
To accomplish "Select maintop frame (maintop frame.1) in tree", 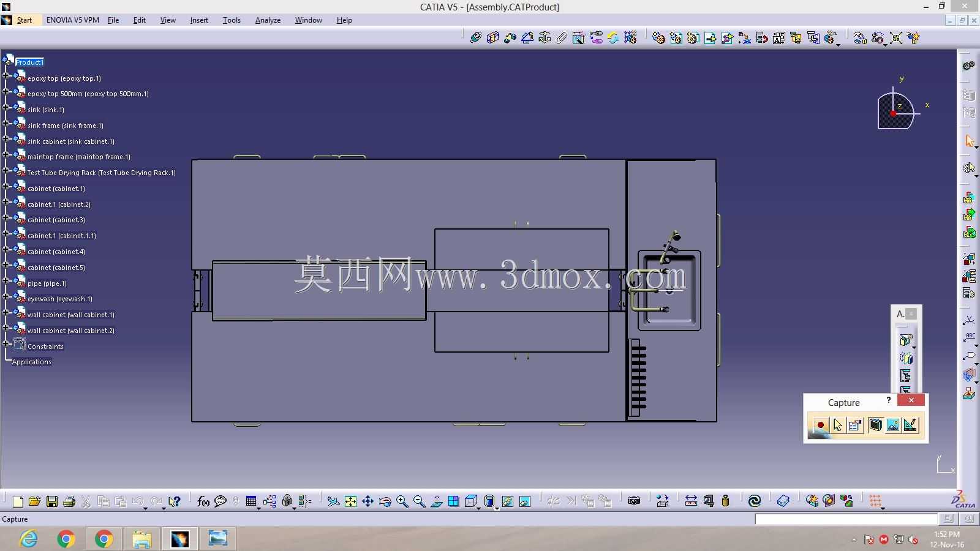I will click(79, 157).
